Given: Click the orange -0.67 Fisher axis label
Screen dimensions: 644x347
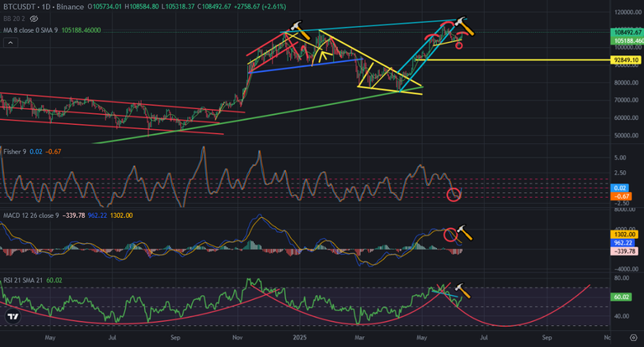Looking at the screenshot, I should [621, 196].
